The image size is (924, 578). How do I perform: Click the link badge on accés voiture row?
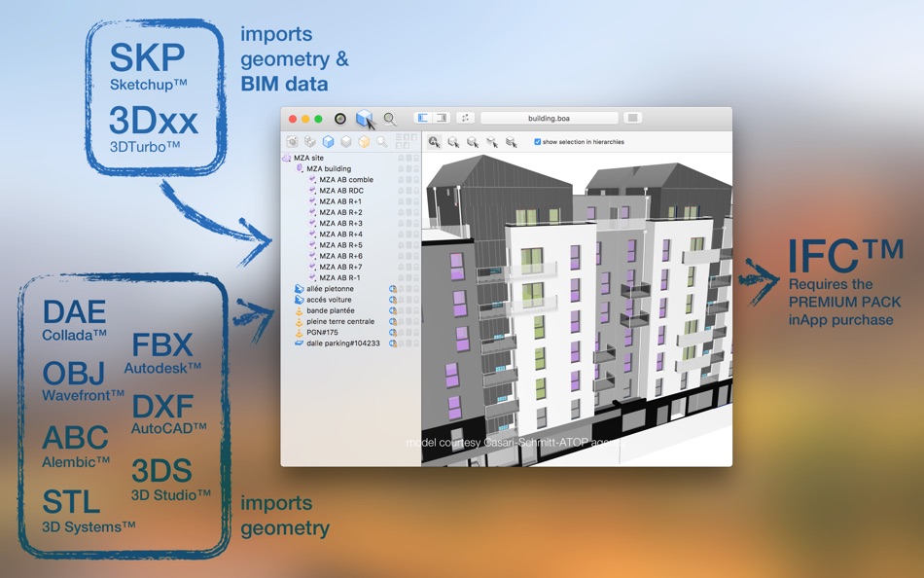pos(393,300)
